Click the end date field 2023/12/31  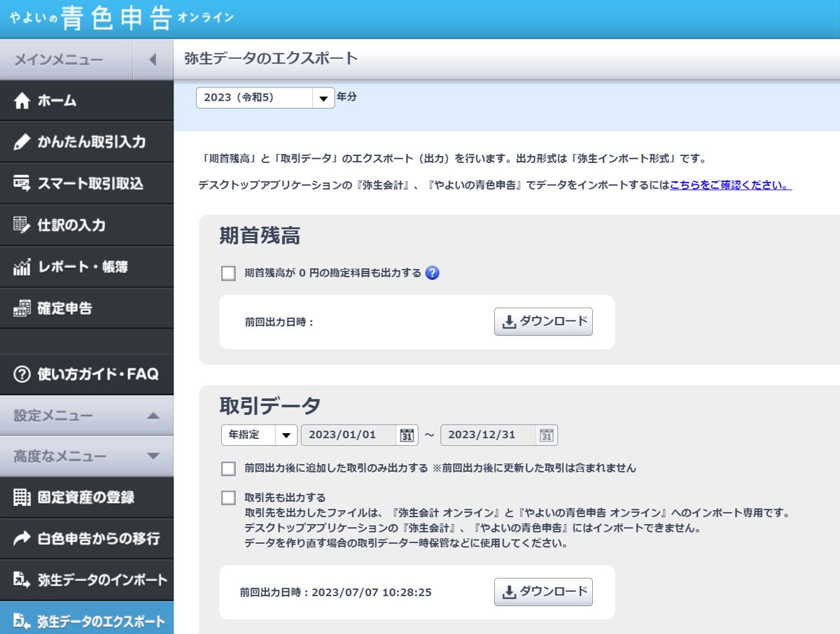(488, 435)
